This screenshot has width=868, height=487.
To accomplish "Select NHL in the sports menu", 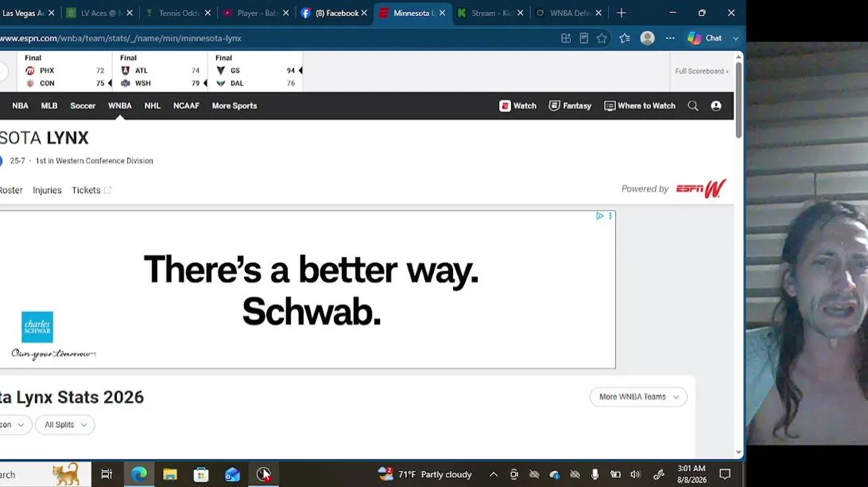I will pos(152,106).
